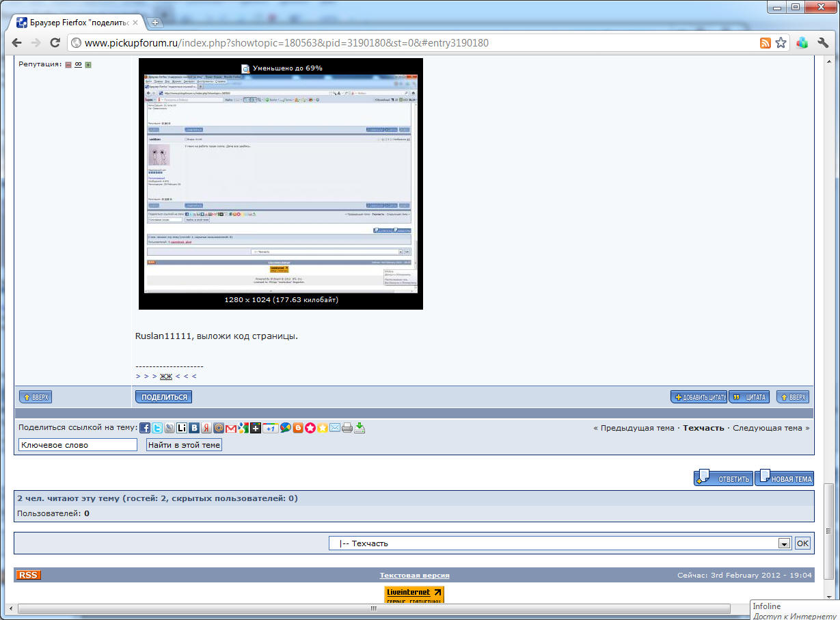Decrease reputation with the red minus icon
This screenshot has width=840, height=620.
tap(68, 65)
